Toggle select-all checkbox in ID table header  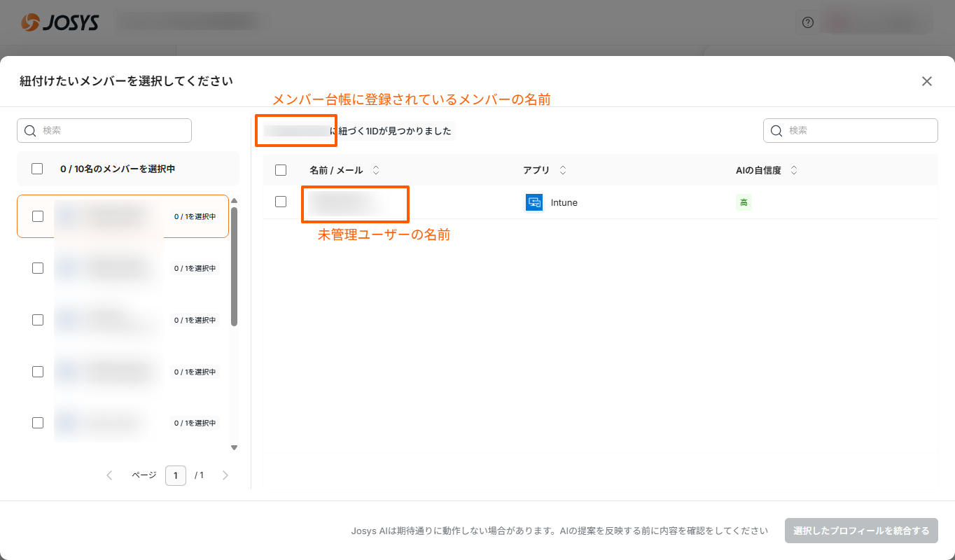point(281,170)
